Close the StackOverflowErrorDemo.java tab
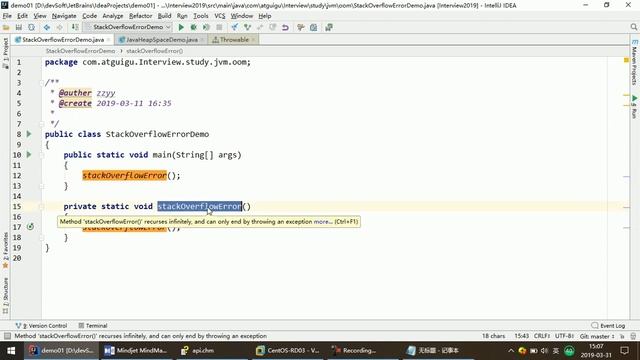This screenshot has height=360, width=640. click(109, 40)
